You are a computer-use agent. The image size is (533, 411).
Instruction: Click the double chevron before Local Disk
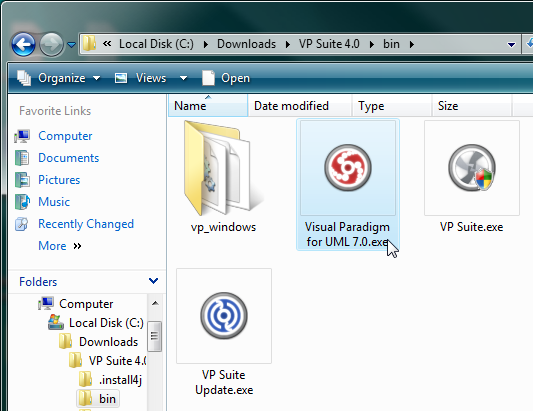(x=107, y=44)
